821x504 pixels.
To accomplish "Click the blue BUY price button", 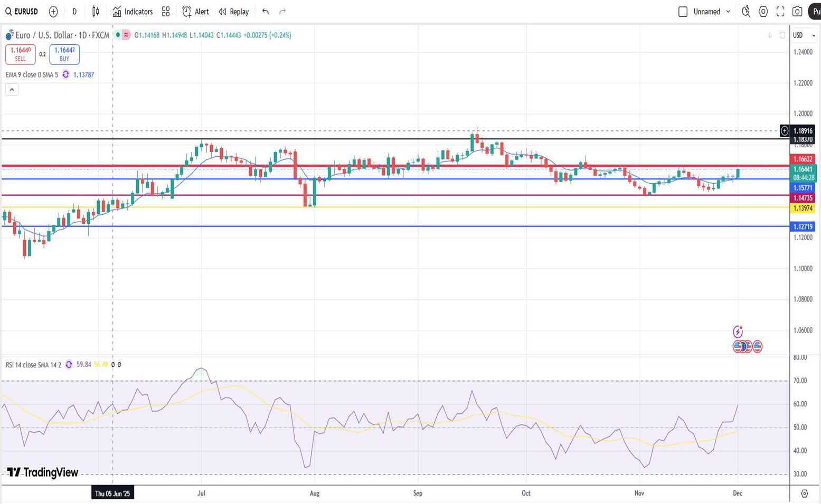I will point(64,54).
